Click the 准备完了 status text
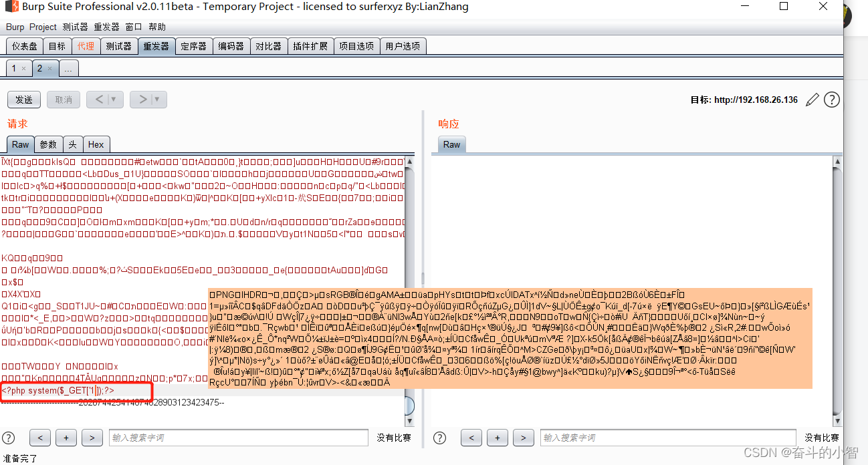868x465 pixels. (x=20, y=458)
